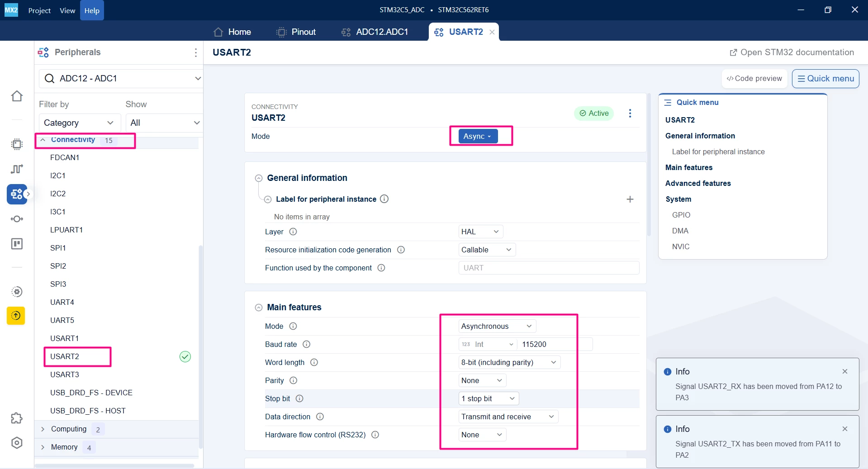The image size is (868, 469).
Task: Open the Show All dropdown
Action: pos(164,123)
